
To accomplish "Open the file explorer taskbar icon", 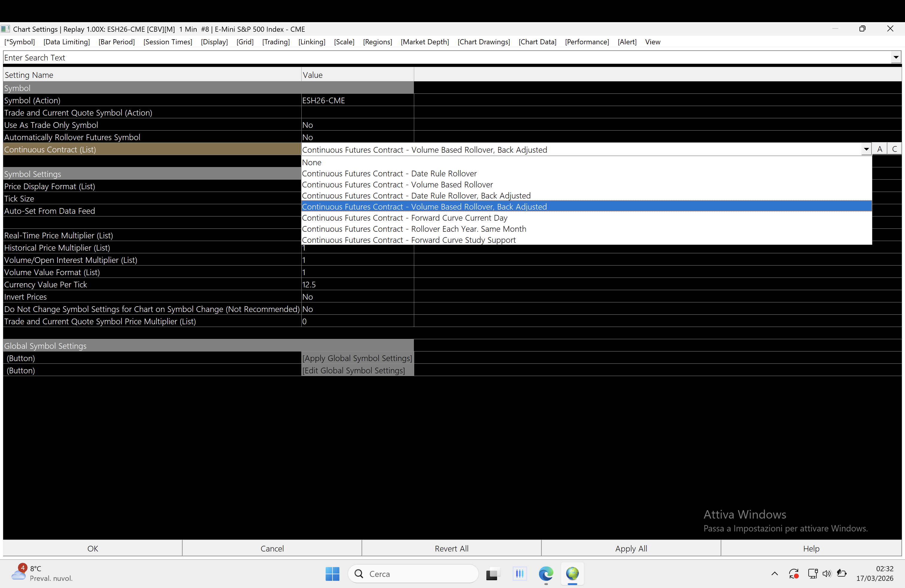I will click(492, 574).
